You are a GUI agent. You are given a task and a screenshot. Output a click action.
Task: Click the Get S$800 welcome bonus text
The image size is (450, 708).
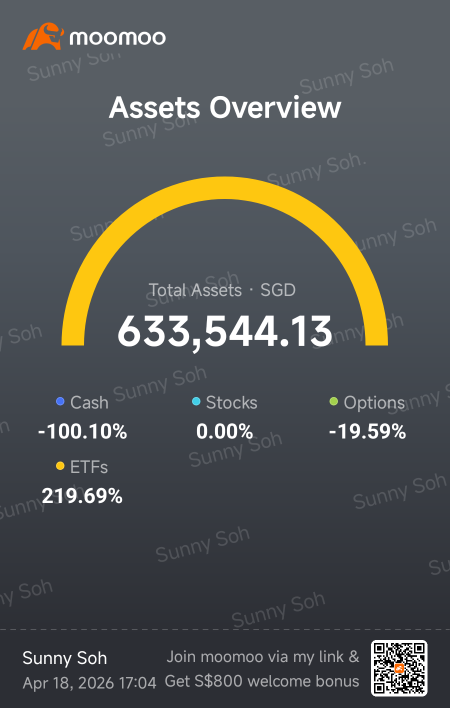click(262, 681)
